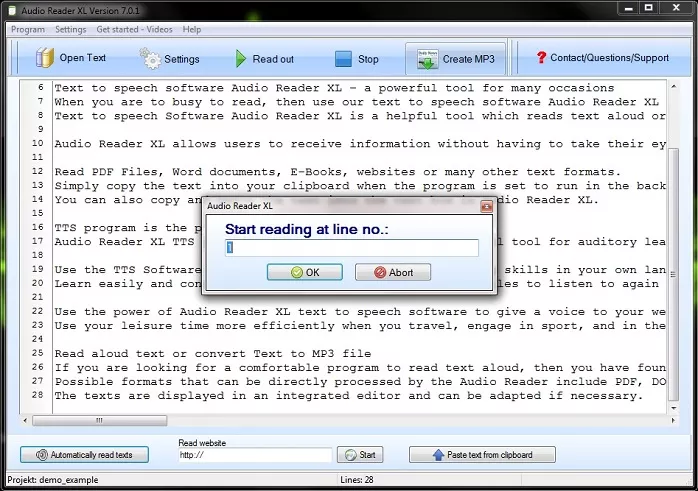This screenshot has height=491, width=698.
Task: Open Settings via the gear toolbar icon
Action: coord(151,59)
